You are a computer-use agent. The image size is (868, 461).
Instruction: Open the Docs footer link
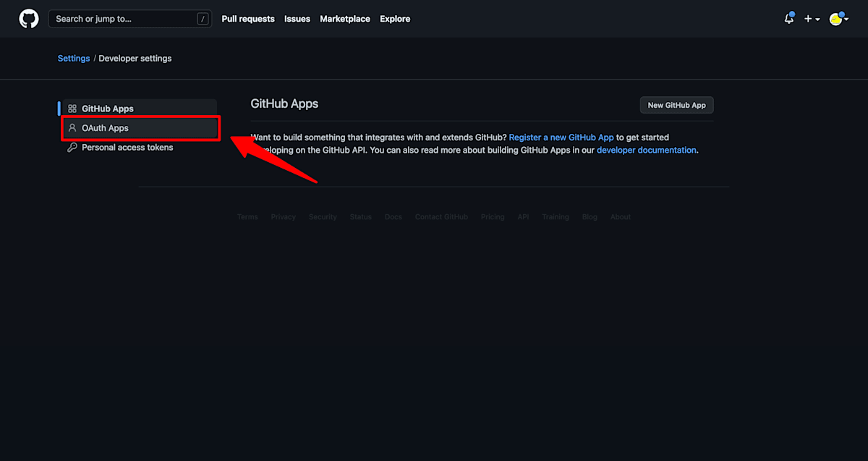393,217
